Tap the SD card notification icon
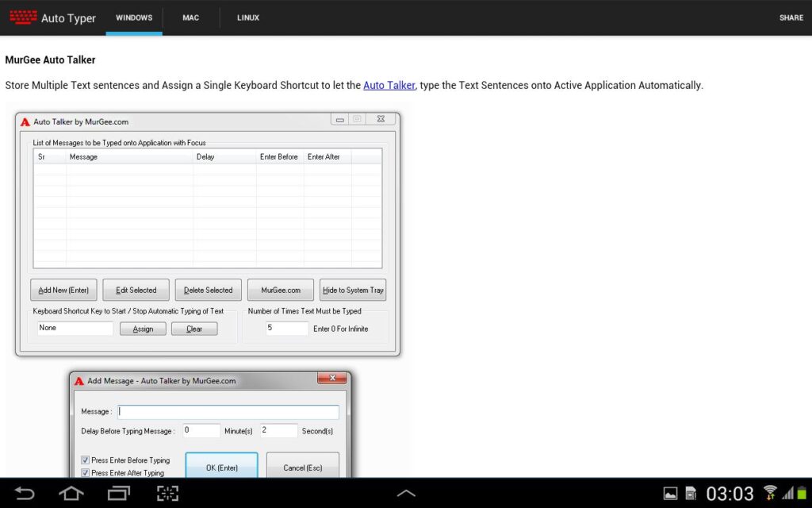 point(691,494)
